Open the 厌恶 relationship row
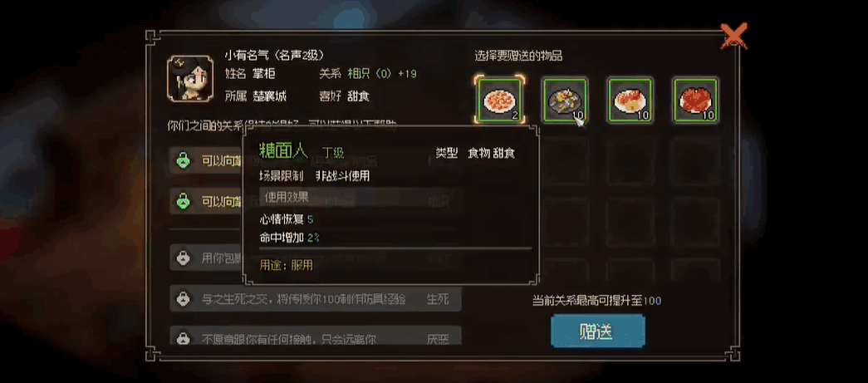Screen dimensions: 868x383 coord(316,337)
